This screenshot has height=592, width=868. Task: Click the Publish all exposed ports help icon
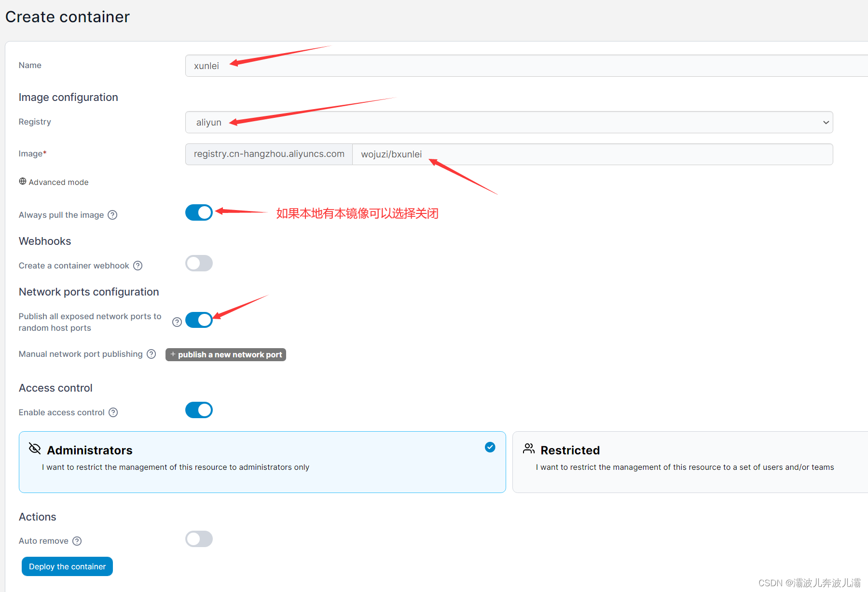(177, 322)
